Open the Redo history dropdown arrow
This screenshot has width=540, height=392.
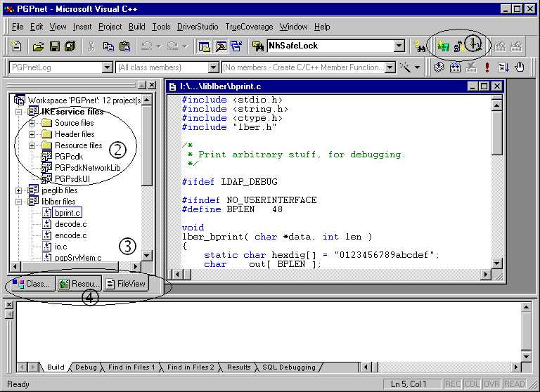pos(185,46)
